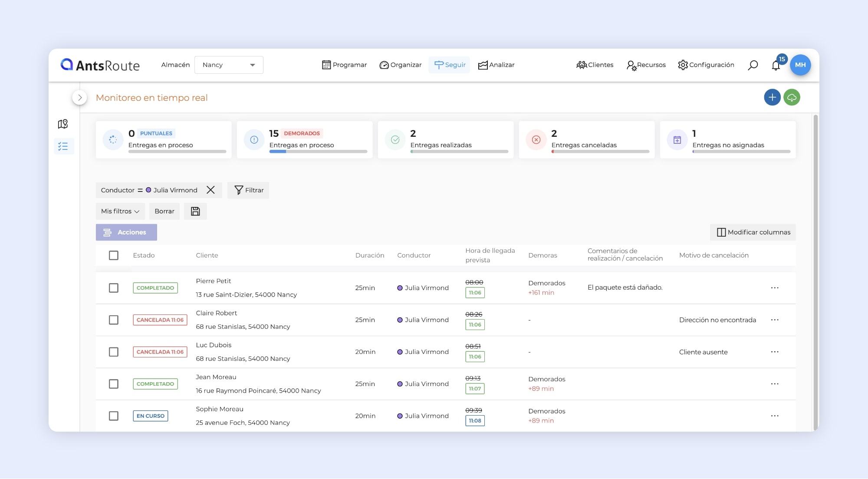The image size is (868, 479).
Task: Click the Demorados deliveries progress bar
Action: (318, 152)
